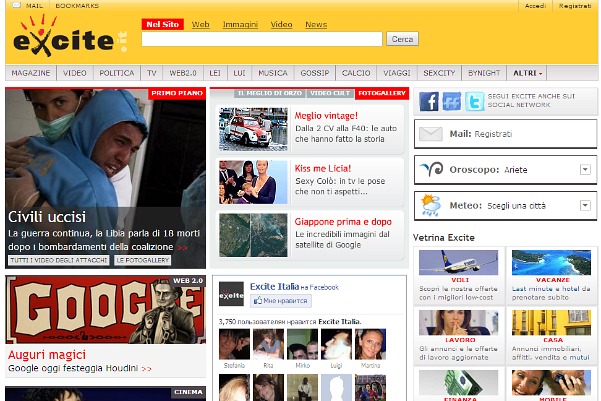The width and height of the screenshot is (601, 401).
Task: Open the Facebook social network icon
Action: [429, 101]
